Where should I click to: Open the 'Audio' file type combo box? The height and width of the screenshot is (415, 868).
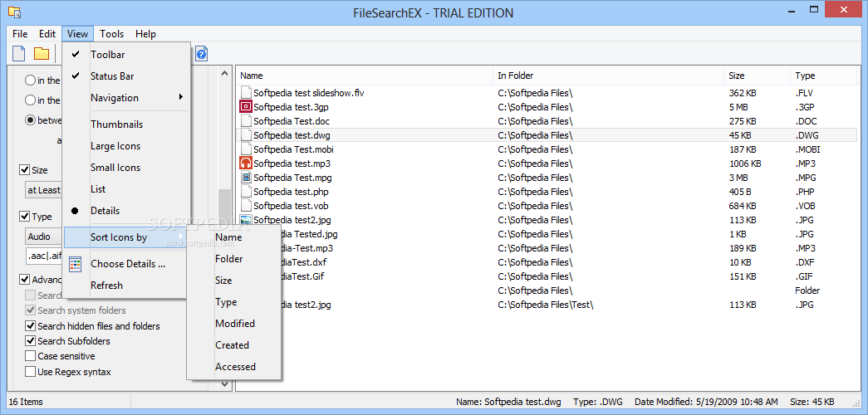coord(44,237)
